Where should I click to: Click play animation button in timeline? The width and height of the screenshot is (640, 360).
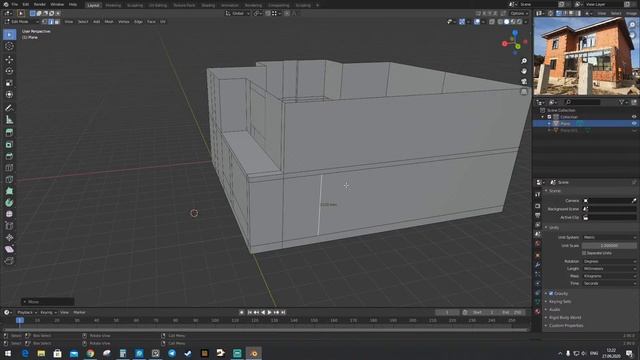coord(269,312)
